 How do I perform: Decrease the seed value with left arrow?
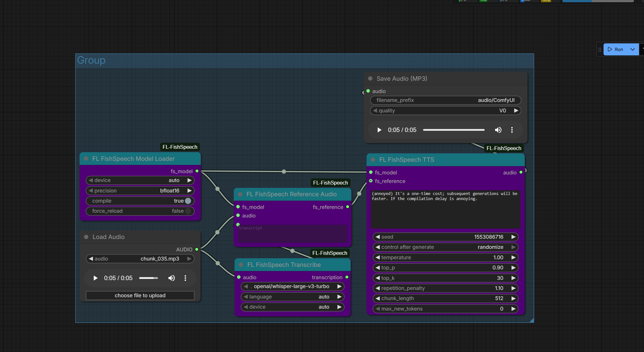[377, 237]
